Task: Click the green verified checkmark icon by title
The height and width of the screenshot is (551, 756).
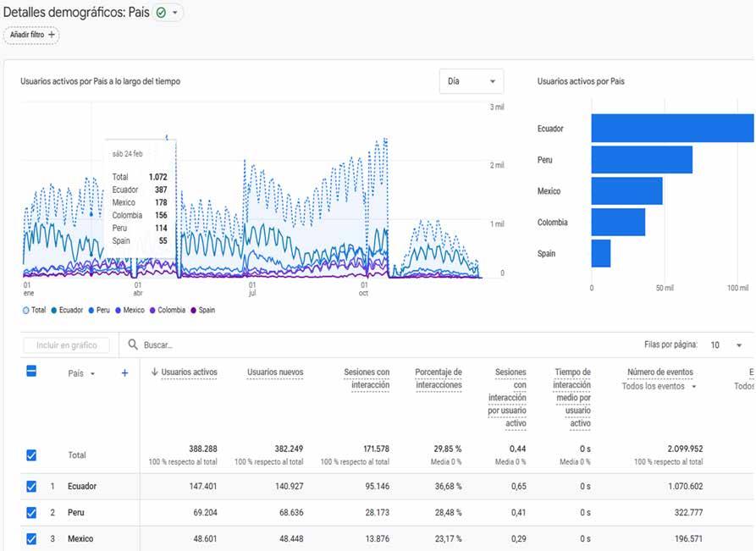Action: click(x=161, y=13)
